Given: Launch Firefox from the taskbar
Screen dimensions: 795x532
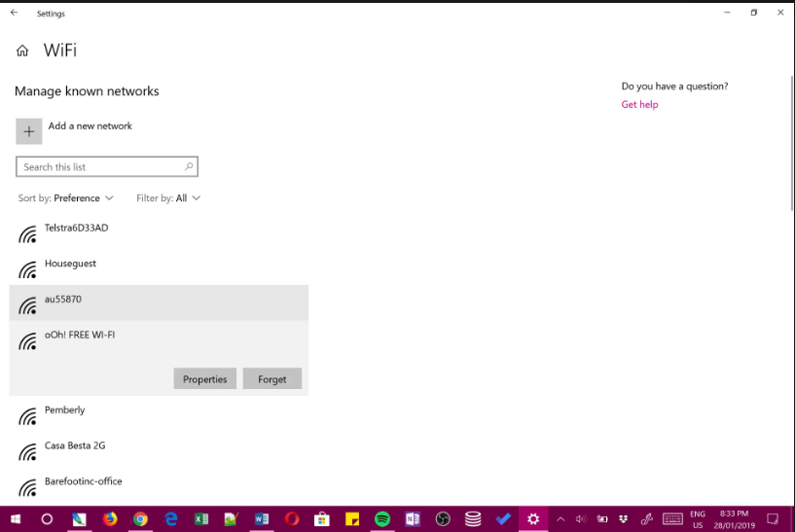Looking at the screenshot, I should tap(110, 518).
